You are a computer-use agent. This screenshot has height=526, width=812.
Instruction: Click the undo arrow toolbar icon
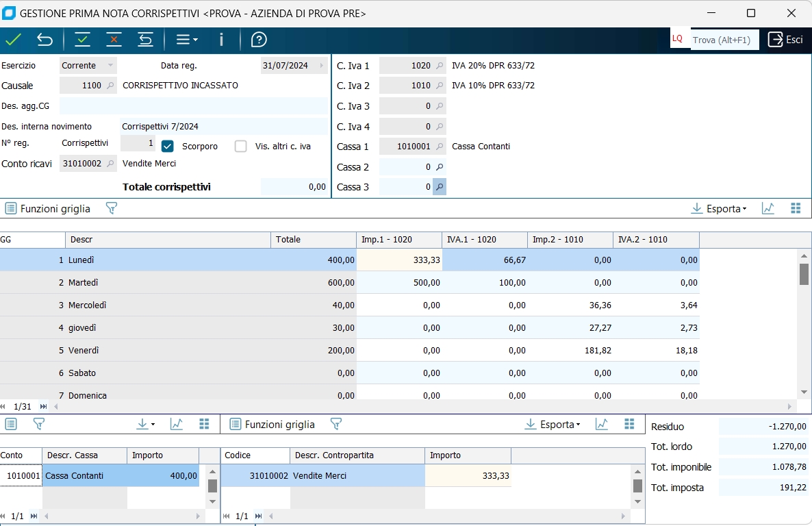point(45,40)
